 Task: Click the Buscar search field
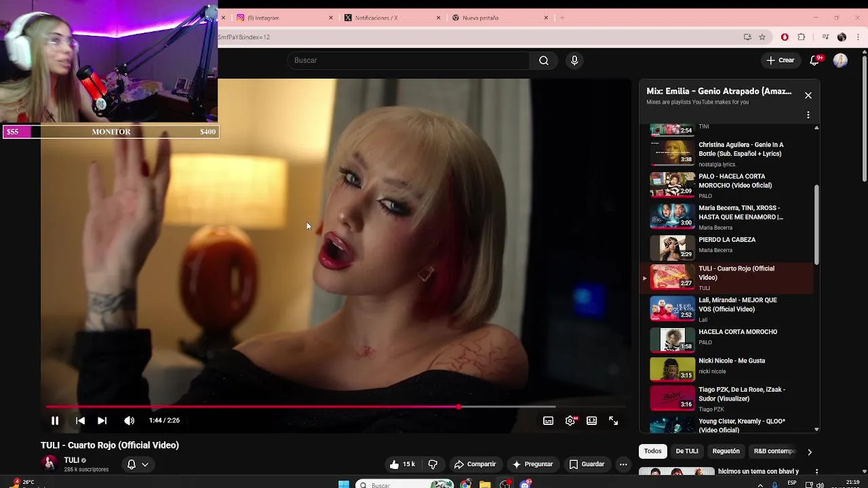point(409,60)
